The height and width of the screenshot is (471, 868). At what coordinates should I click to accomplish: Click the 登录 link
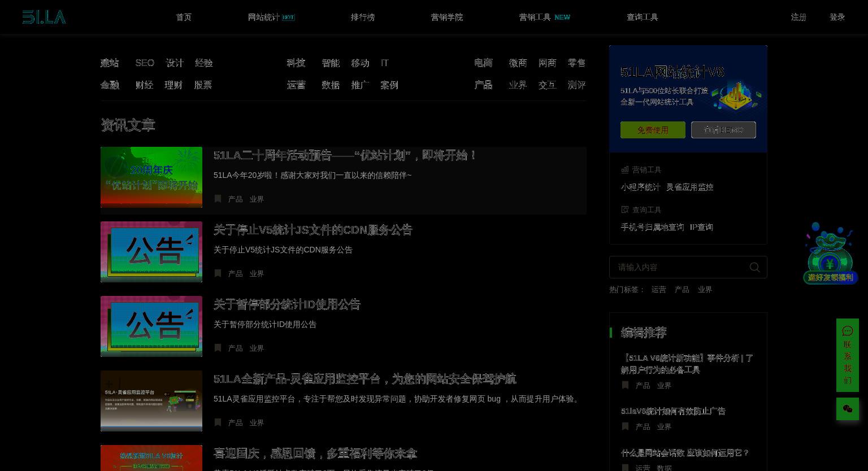click(837, 17)
